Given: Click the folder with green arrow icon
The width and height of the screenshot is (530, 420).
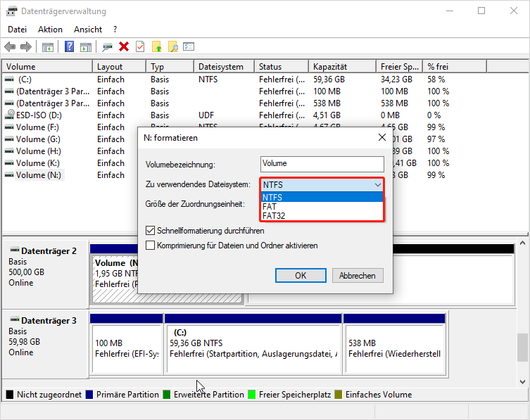Looking at the screenshot, I should 156,46.
